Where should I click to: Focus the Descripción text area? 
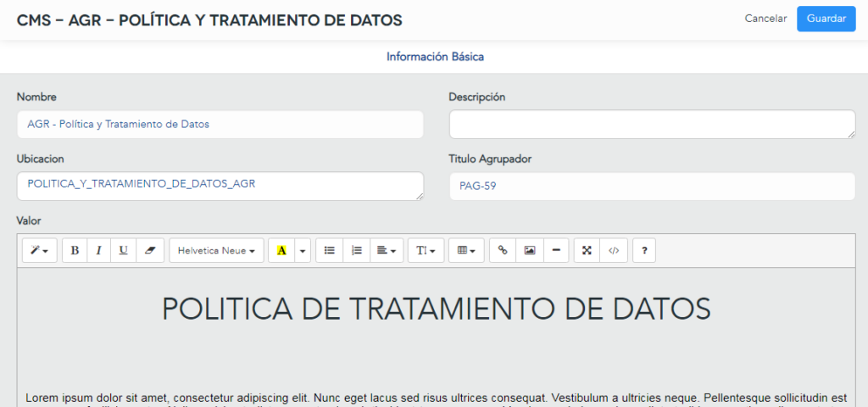[652, 124]
